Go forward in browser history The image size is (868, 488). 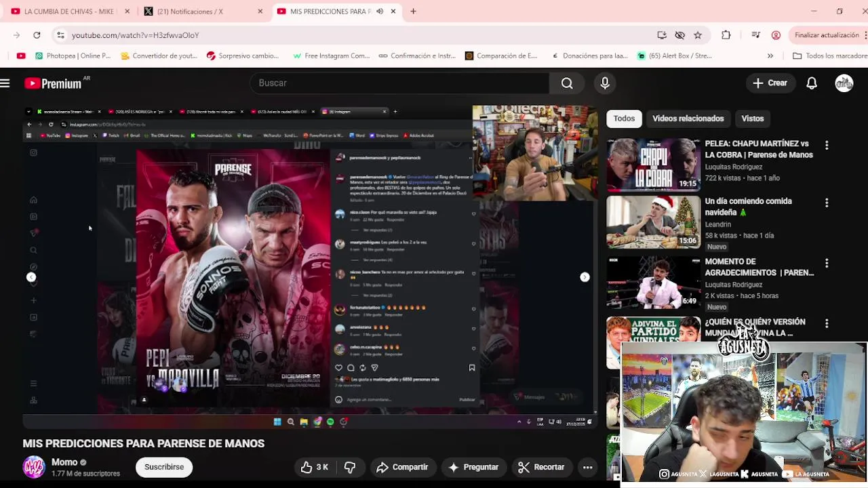[x=16, y=35]
